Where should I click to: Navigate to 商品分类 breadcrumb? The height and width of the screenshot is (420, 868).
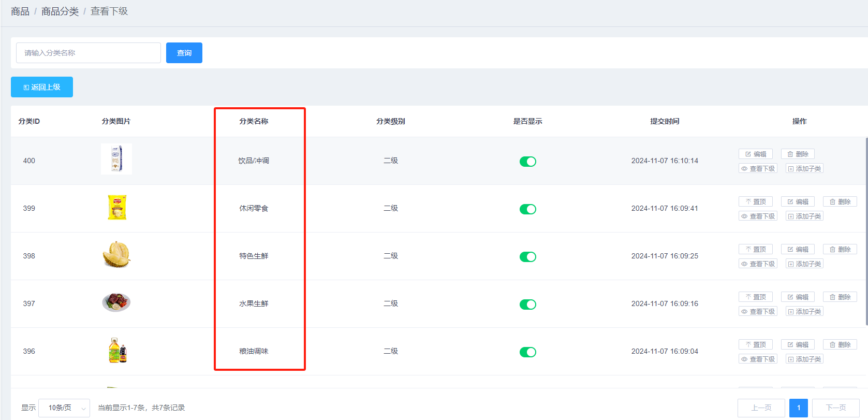click(60, 11)
